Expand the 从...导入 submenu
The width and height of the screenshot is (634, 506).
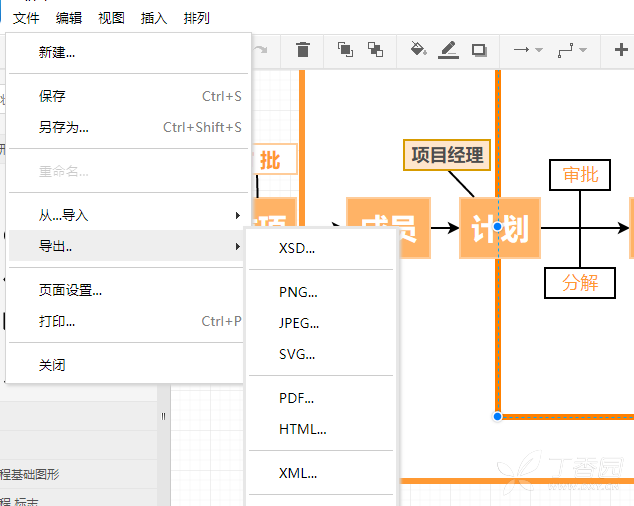[128, 215]
